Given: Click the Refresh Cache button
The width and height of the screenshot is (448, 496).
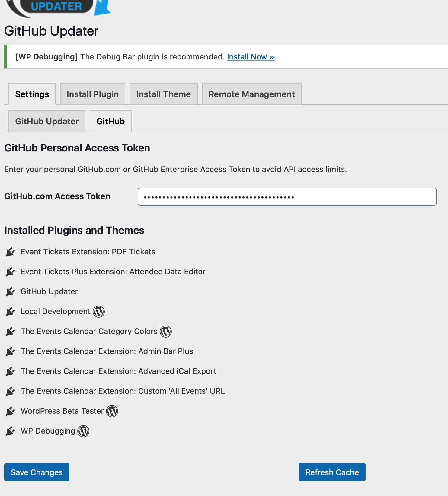Looking at the screenshot, I should click(x=332, y=472).
